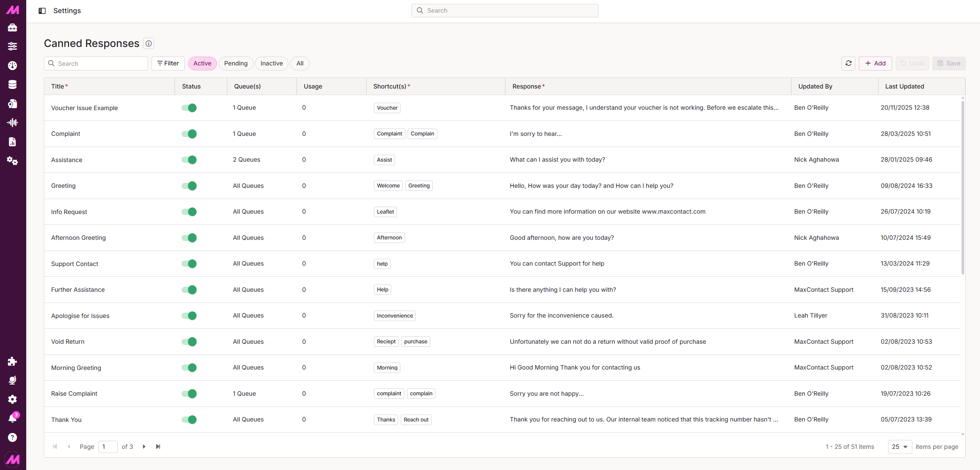The image size is (980, 470).
Task: Collapse the sidebar panel icon near Settings
Action: coord(42,11)
